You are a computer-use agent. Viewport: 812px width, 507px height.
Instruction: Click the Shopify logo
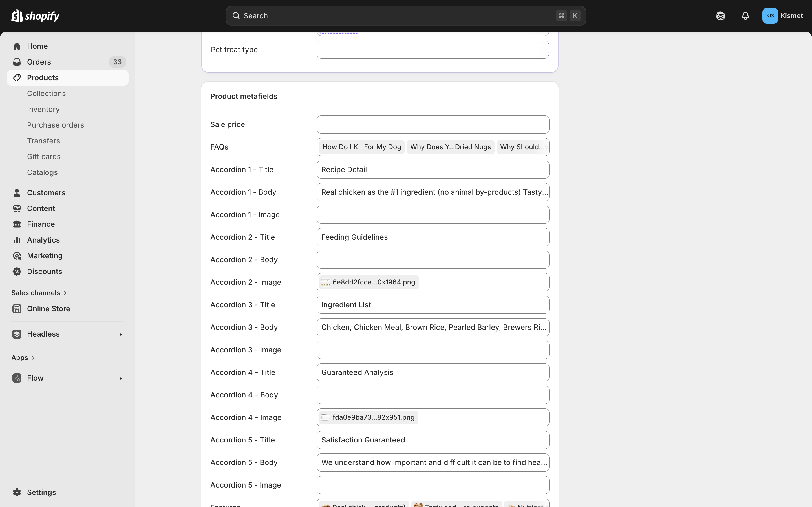tap(35, 15)
